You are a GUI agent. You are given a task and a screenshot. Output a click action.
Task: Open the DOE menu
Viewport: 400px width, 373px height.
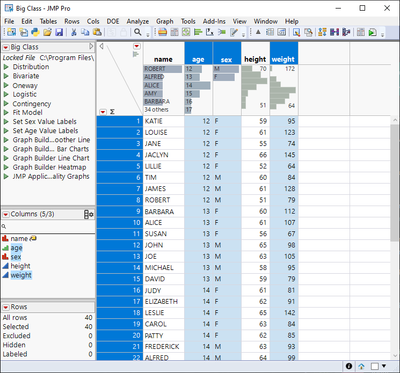coord(113,21)
